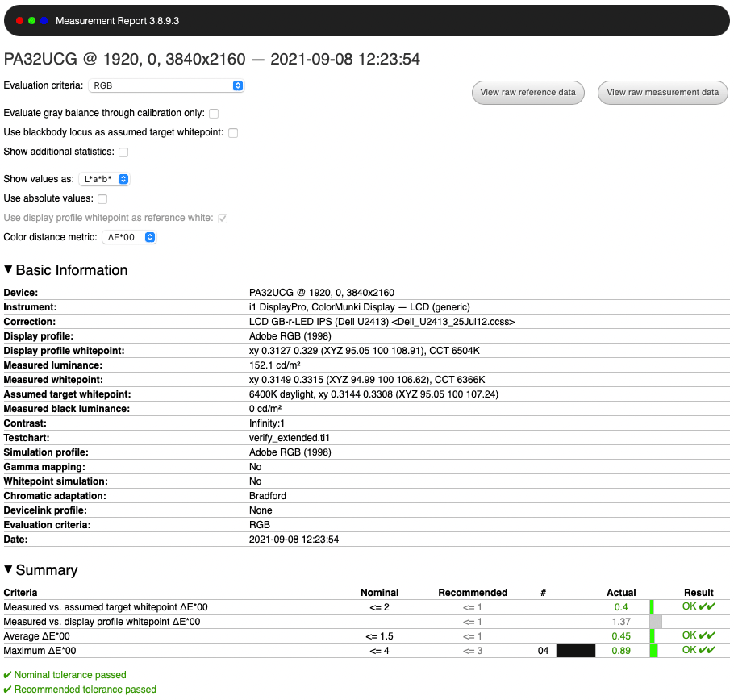Click the RGB dots logo in header
734x700 pixels.
(x=31, y=21)
